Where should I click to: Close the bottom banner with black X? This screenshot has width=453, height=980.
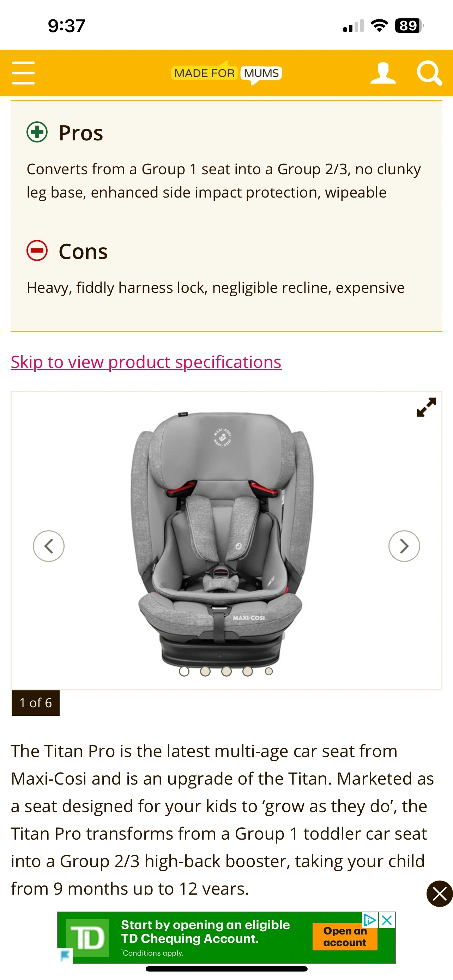[439, 894]
